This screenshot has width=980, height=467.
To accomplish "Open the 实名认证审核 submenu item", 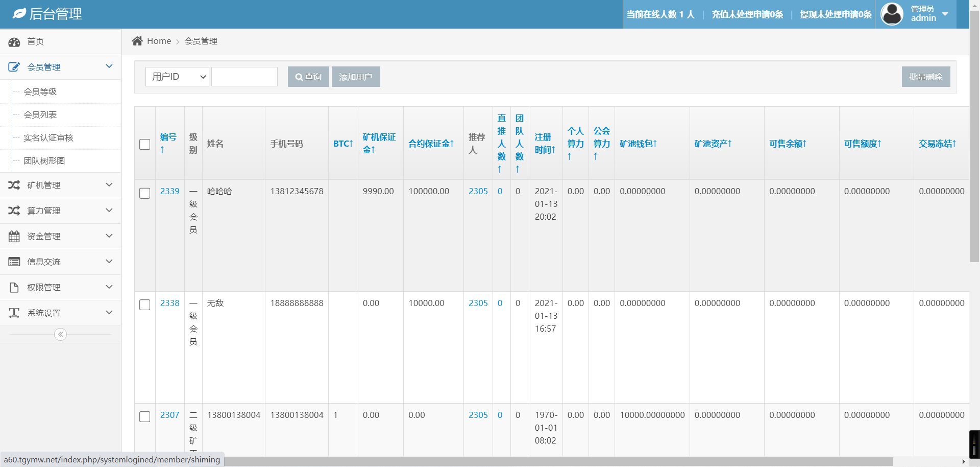I will tap(48, 138).
